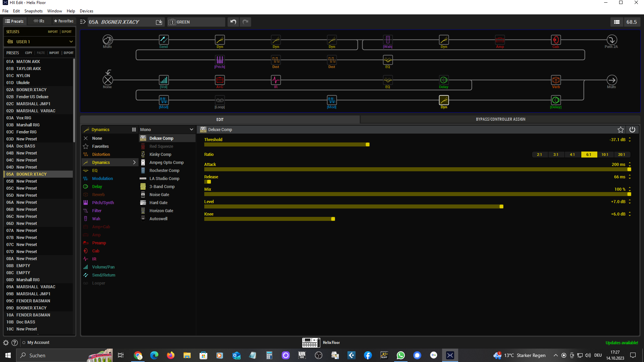Select the IR block on path 2

point(276,80)
